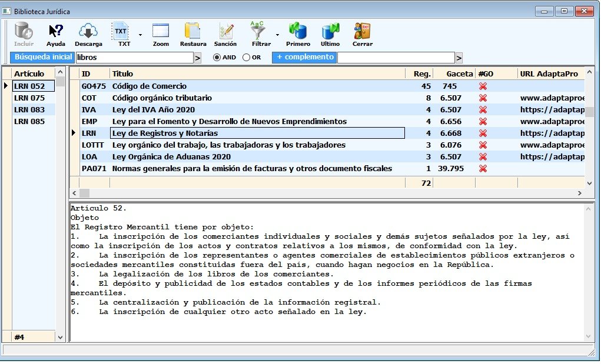Select article LRN 083 in the list
This screenshot has width=601, height=364.
(x=29, y=109)
